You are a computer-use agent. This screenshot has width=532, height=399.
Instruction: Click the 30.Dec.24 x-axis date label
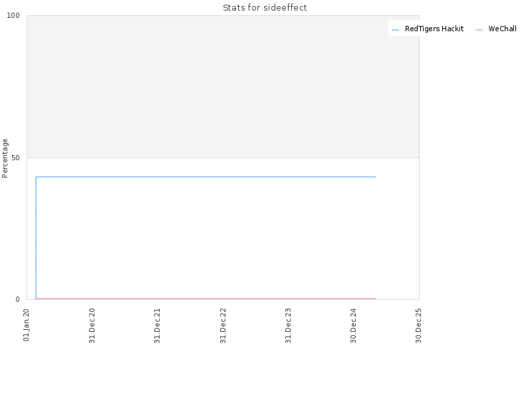[x=353, y=326]
